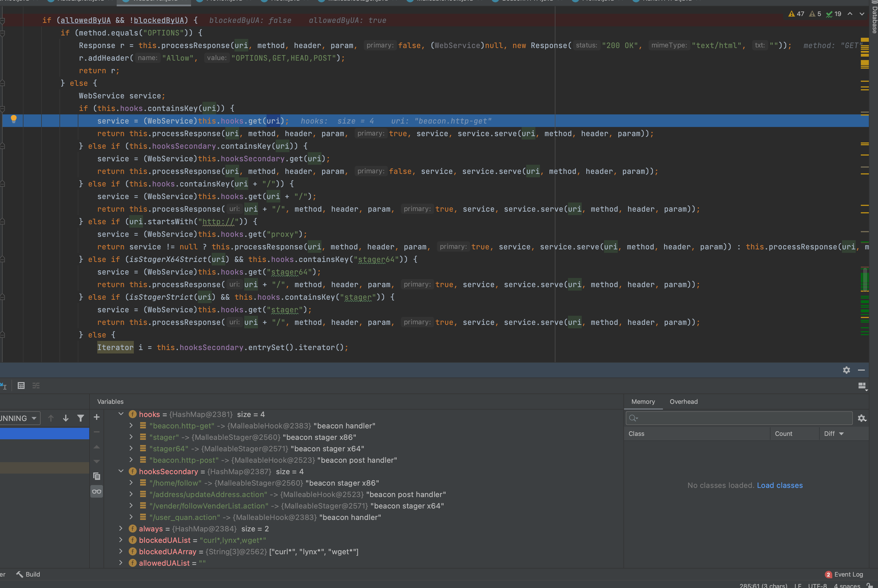Image resolution: width=878 pixels, height=588 pixels.
Task: Toggle show watches glasses button
Action: click(96, 491)
